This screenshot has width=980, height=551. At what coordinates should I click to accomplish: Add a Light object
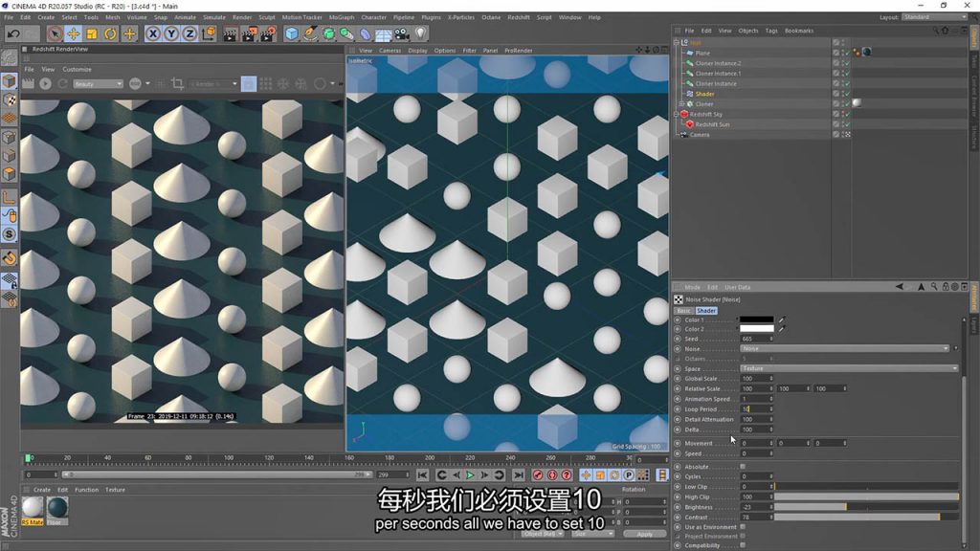click(421, 33)
